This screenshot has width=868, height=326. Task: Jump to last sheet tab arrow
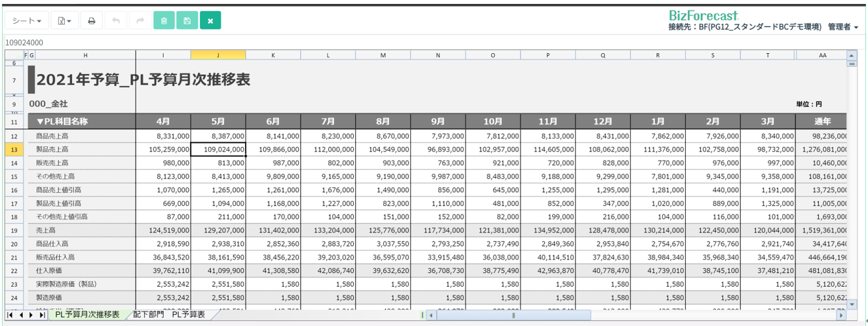[42, 316]
